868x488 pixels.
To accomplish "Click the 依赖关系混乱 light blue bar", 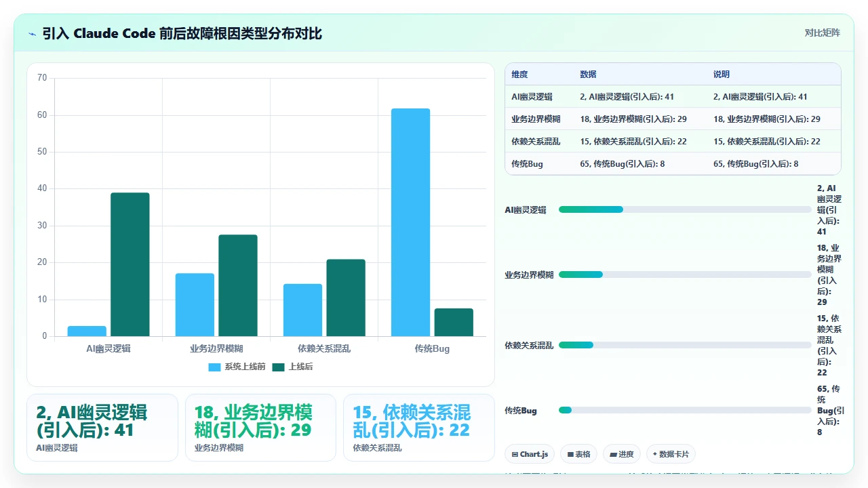I will (302, 310).
